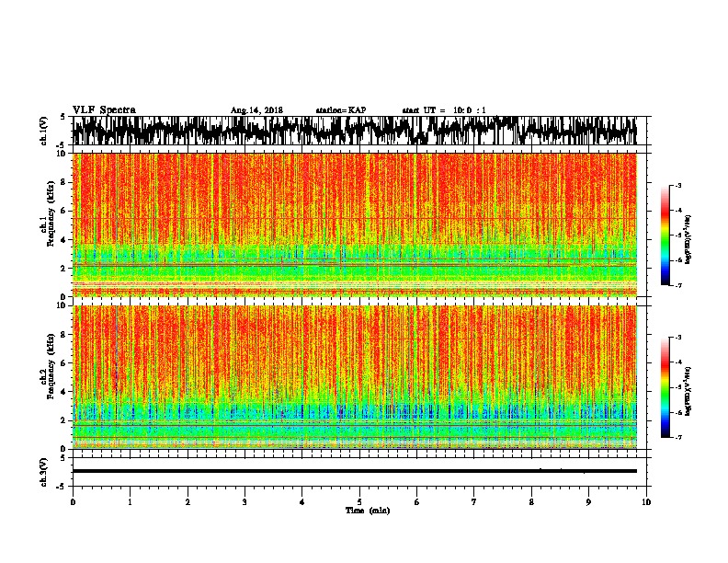This screenshot has height=563, width=728.
Task: Select the date label "Aug.14, 2018"
Action: (256, 110)
